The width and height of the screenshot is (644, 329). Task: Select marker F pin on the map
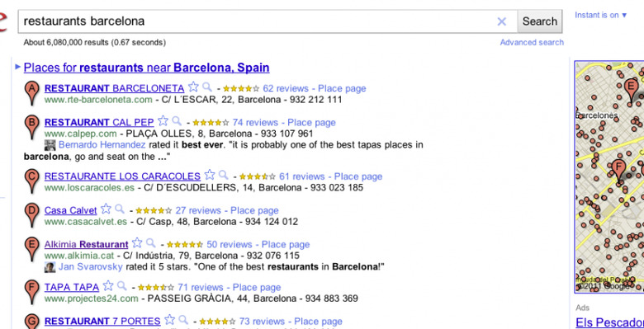tap(618, 171)
